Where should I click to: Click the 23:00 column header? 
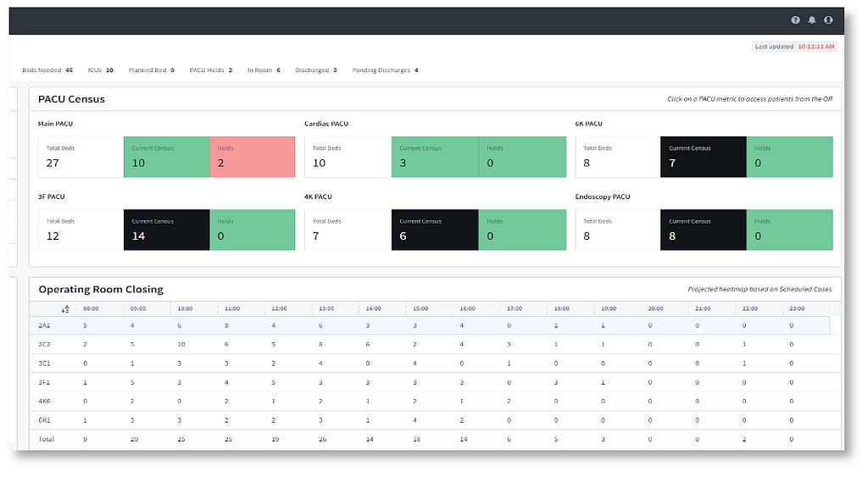pyautogui.click(x=797, y=308)
